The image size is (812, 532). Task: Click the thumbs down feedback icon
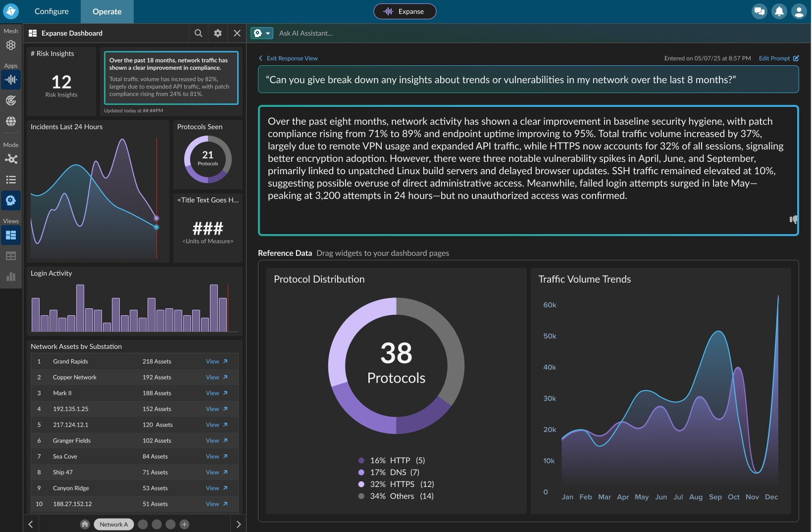click(x=793, y=219)
